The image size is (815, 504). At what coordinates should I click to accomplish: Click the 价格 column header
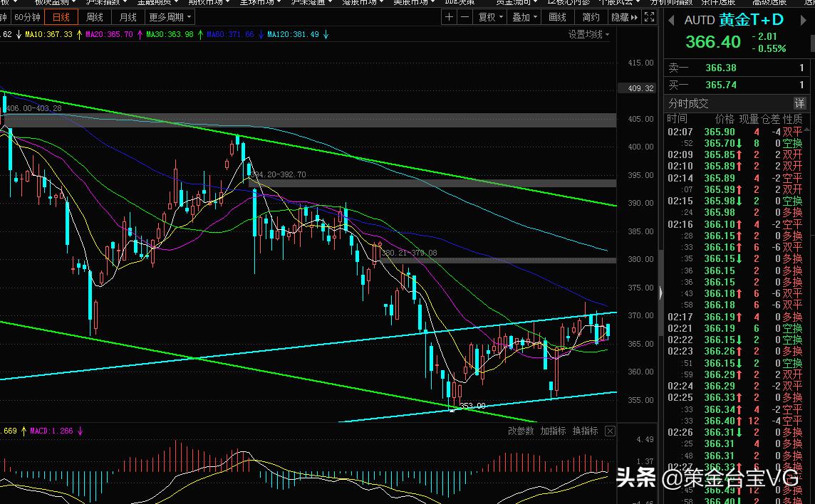pyautogui.click(x=725, y=119)
